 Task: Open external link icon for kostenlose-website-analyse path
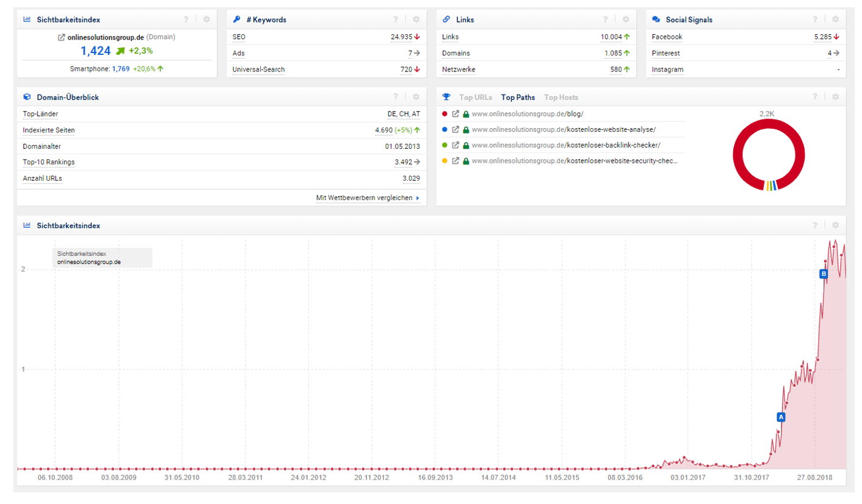coord(455,129)
